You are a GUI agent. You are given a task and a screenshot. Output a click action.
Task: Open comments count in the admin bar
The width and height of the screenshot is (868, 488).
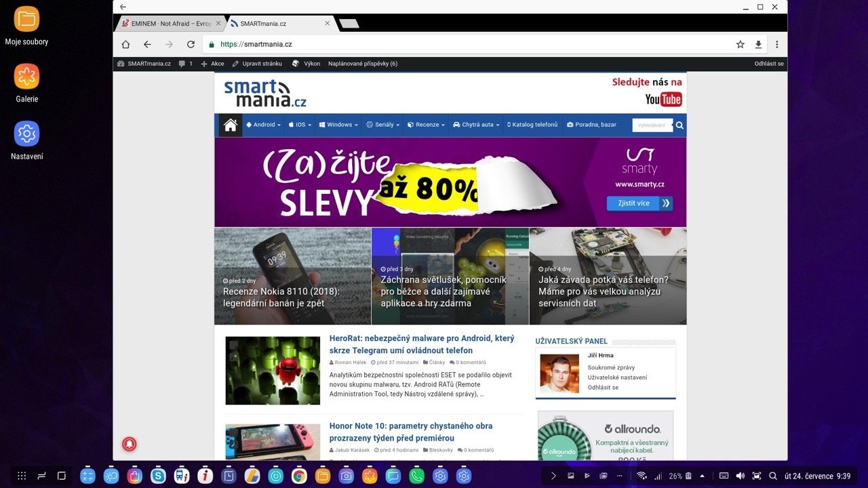click(186, 64)
